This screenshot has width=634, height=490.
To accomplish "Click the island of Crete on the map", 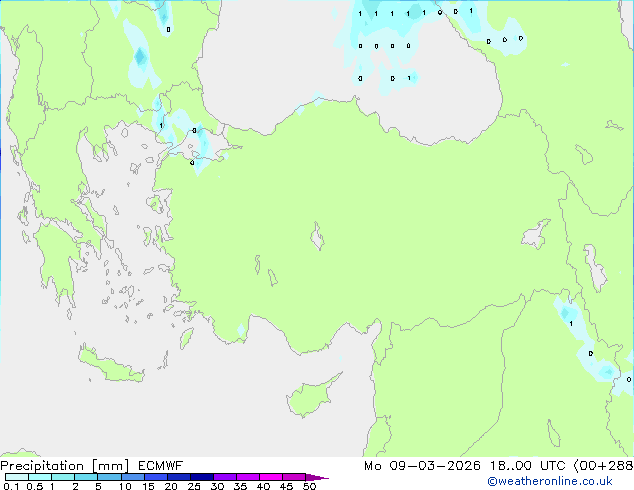I will pyautogui.click(x=110, y=367).
